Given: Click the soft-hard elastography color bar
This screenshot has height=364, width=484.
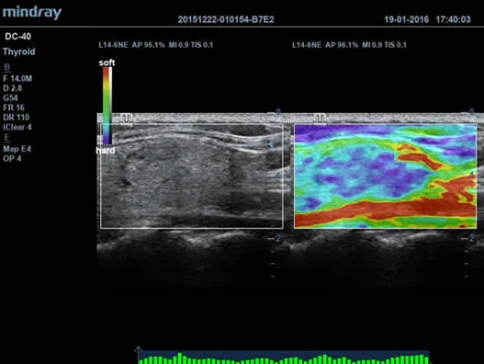Looking at the screenshot, I should [107, 106].
